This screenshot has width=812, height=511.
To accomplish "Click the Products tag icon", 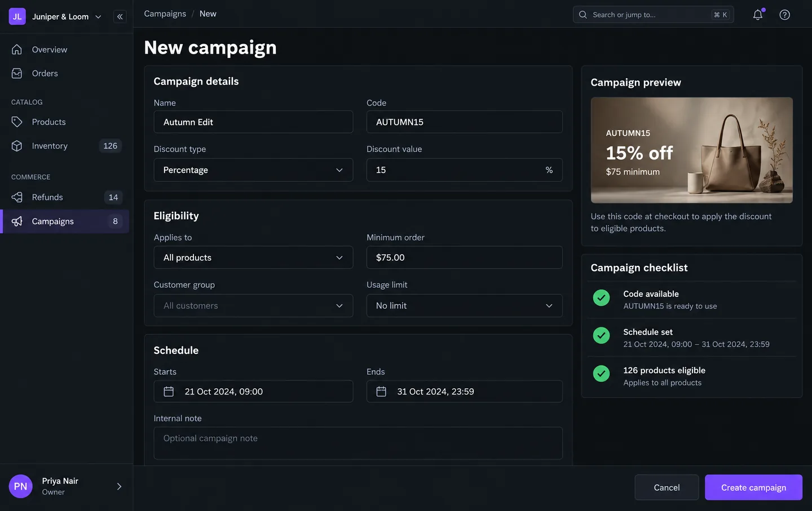I will (17, 122).
